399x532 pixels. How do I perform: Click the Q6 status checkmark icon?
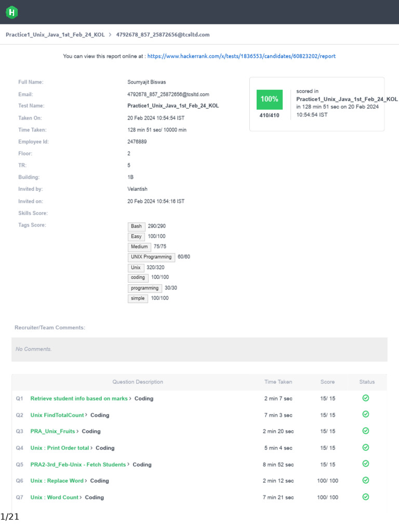pos(366,481)
